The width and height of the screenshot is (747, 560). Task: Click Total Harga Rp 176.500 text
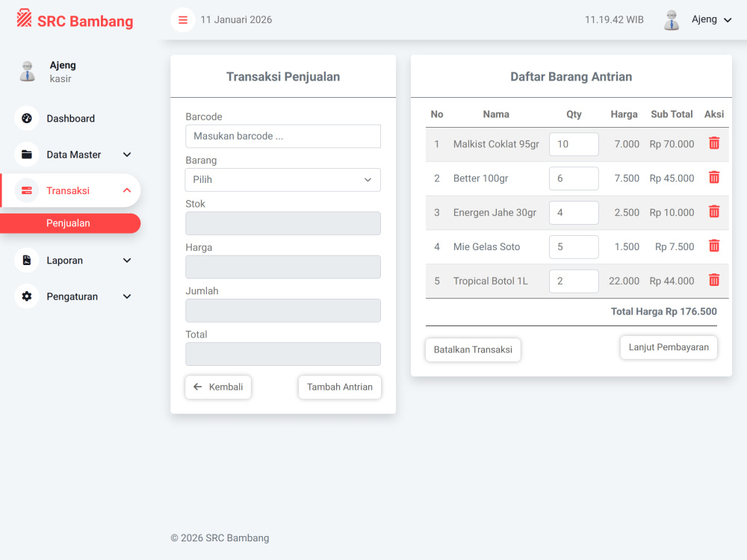tap(663, 311)
